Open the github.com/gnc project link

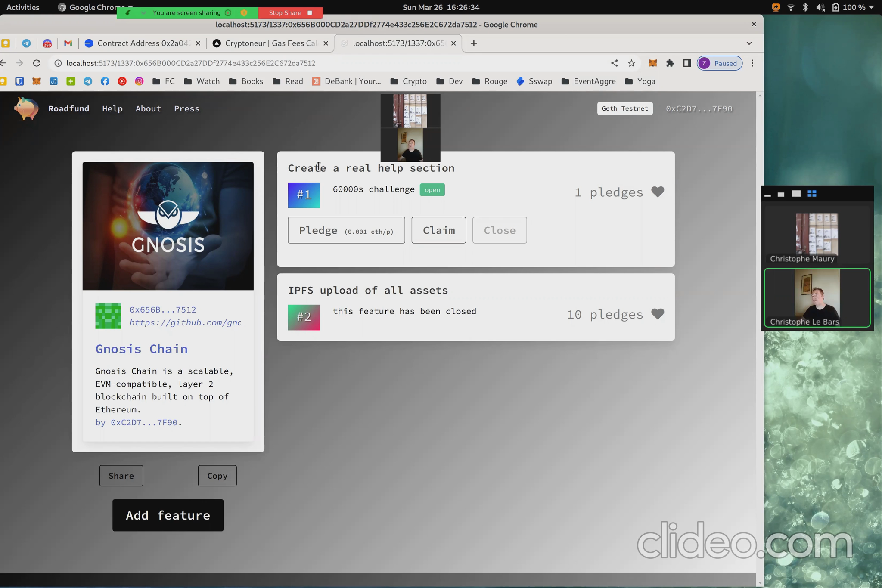coord(185,322)
